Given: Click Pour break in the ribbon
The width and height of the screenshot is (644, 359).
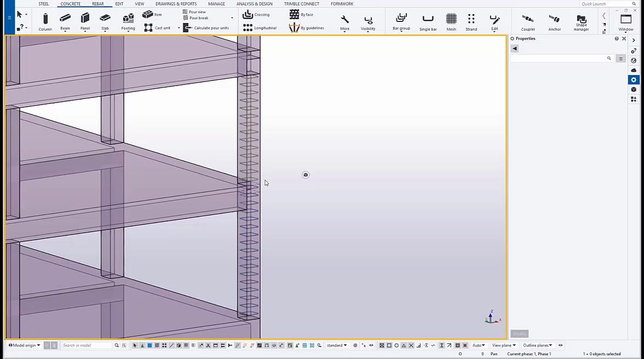Looking at the screenshot, I should [196, 18].
